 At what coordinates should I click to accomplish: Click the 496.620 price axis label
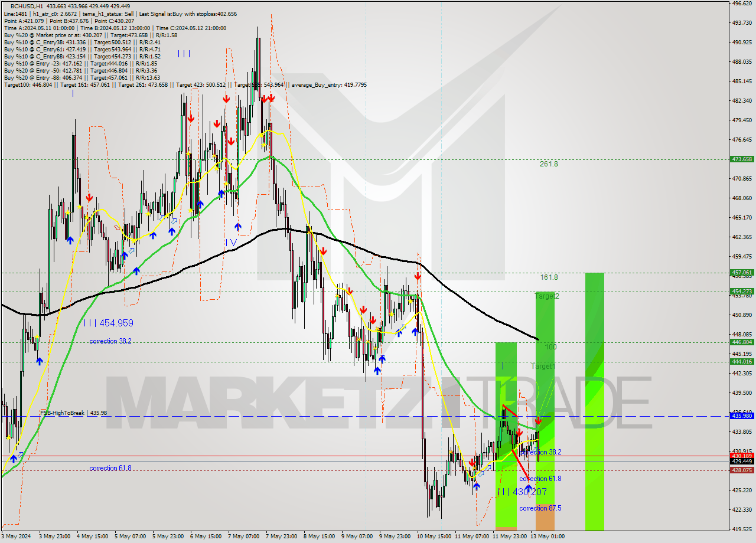[742, 3]
